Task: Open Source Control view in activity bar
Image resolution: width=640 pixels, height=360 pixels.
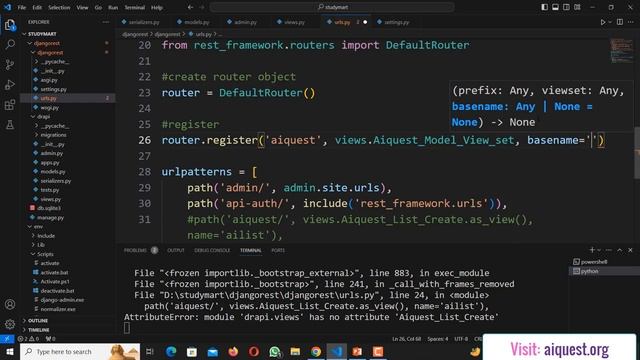Action: 10,64
